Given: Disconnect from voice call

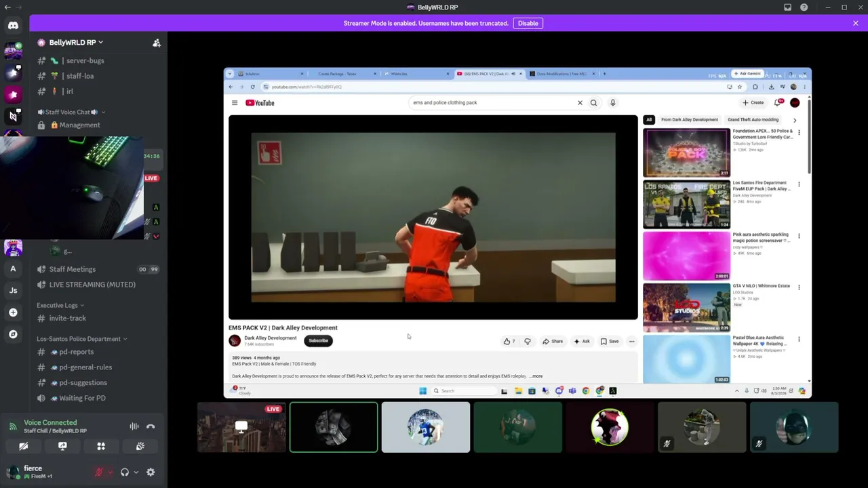Looking at the screenshot, I should tap(151, 426).
